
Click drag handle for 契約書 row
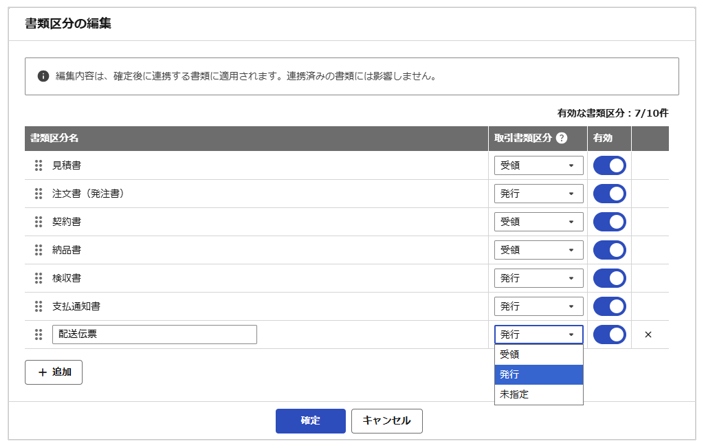(39, 222)
